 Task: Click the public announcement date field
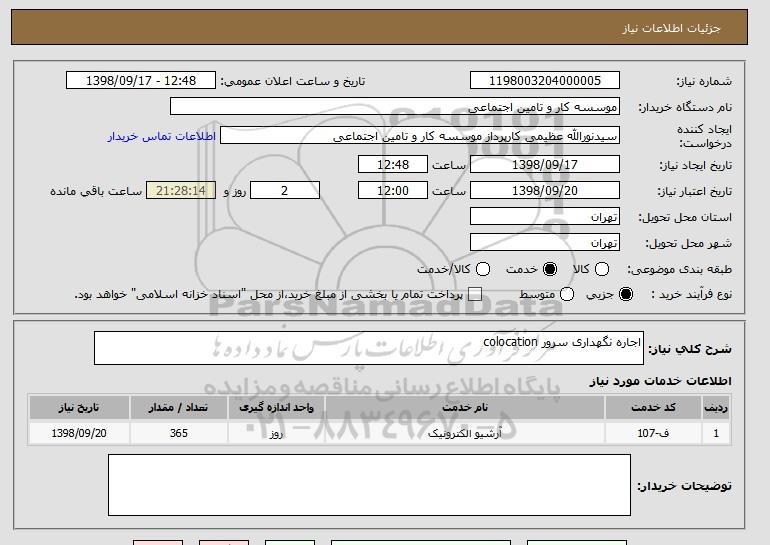tap(141, 81)
